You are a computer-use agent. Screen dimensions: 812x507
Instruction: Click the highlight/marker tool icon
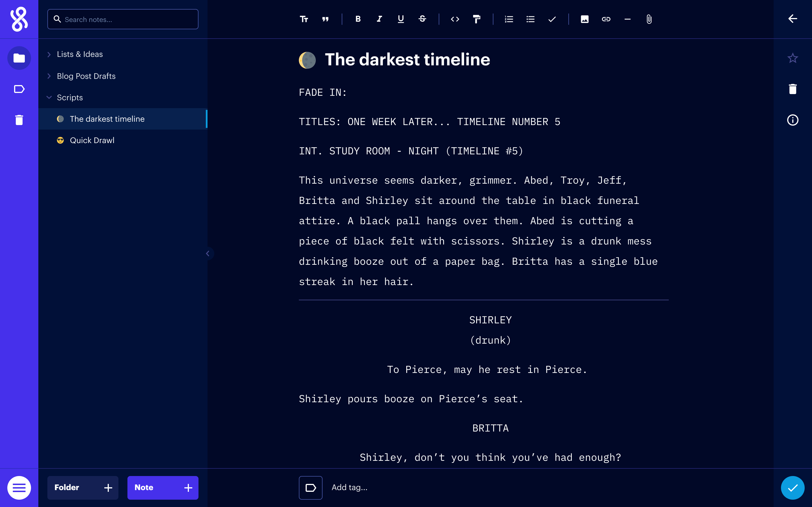coord(478,19)
